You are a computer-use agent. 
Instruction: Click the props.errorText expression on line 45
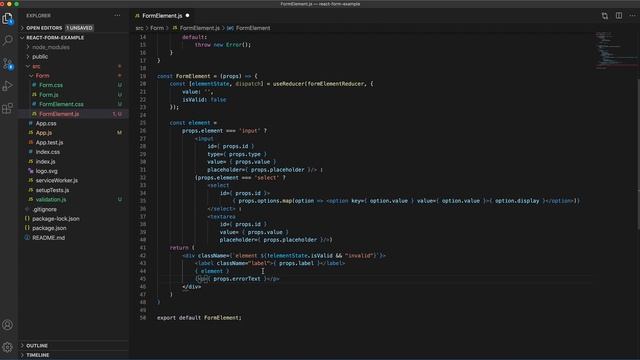click(x=237, y=279)
